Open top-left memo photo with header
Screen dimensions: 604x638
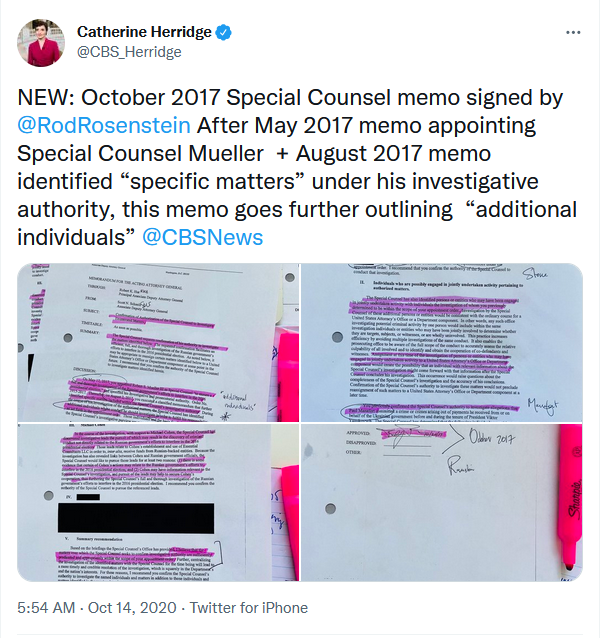[158, 343]
